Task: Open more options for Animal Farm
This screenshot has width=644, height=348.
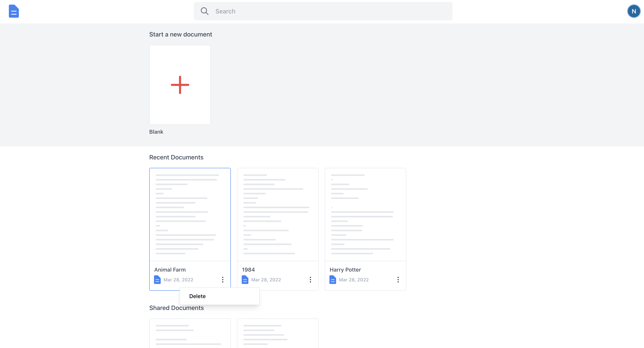Action: [x=223, y=280]
